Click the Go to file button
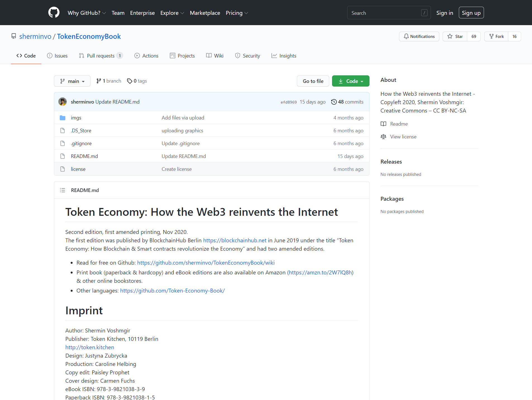Image resolution: width=532 pixels, height=400 pixels. tap(313, 81)
